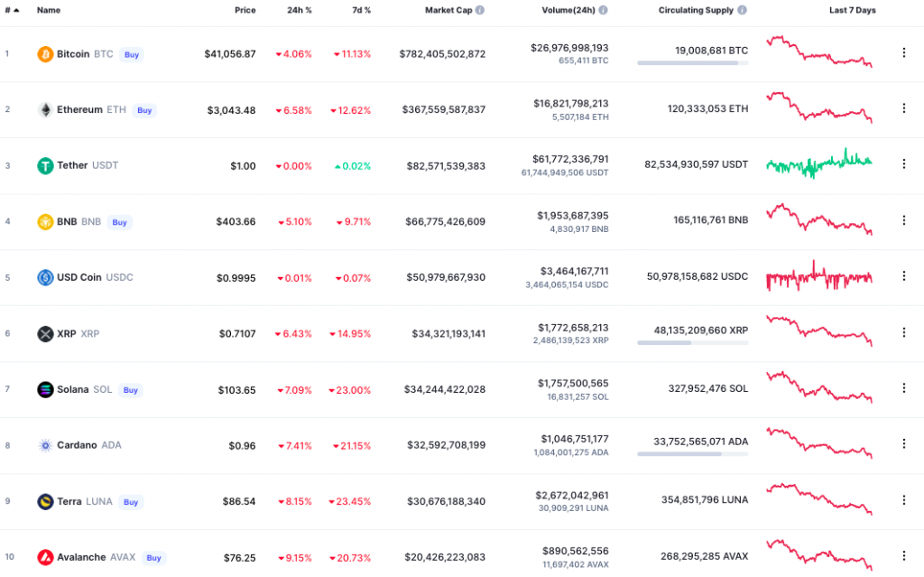Click the Buy button next to Terra LUNA
The image size is (924, 577).
click(x=130, y=502)
